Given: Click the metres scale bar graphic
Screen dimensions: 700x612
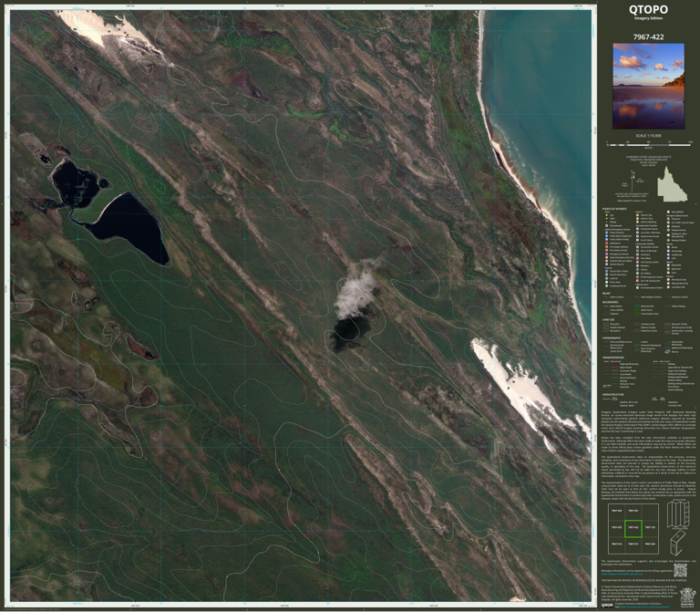Looking at the screenshot, I should [x=649, y=144].
